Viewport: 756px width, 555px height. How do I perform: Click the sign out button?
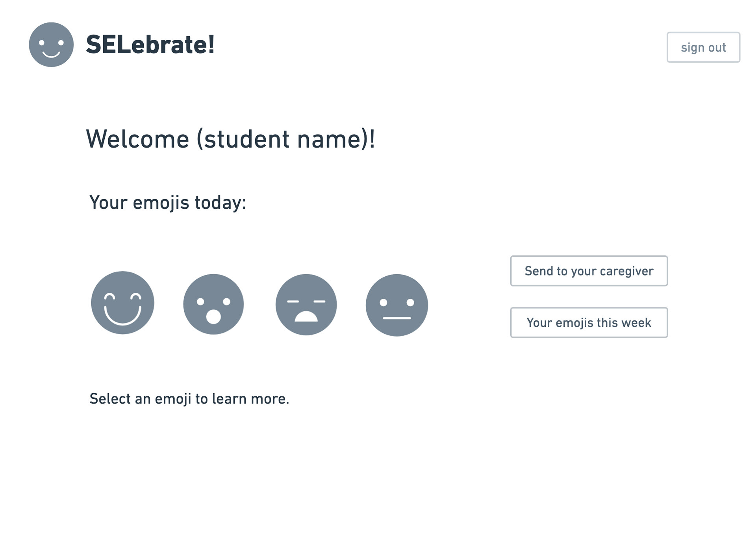coord(703,47)
